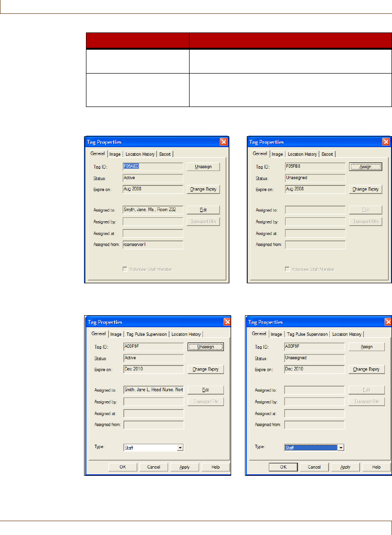
Task: Click Change Expiry in the F05FB8 dialog
Action: [365, 189]
